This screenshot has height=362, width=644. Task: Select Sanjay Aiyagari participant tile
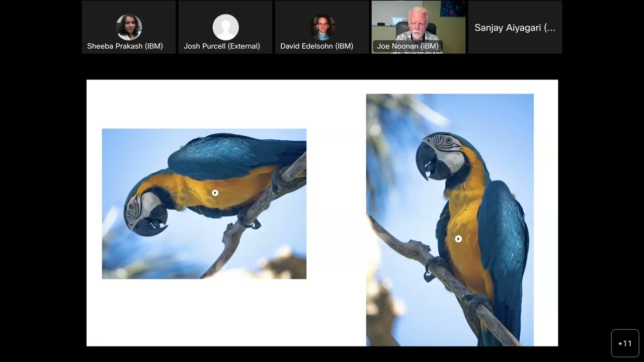pos(515,27)
